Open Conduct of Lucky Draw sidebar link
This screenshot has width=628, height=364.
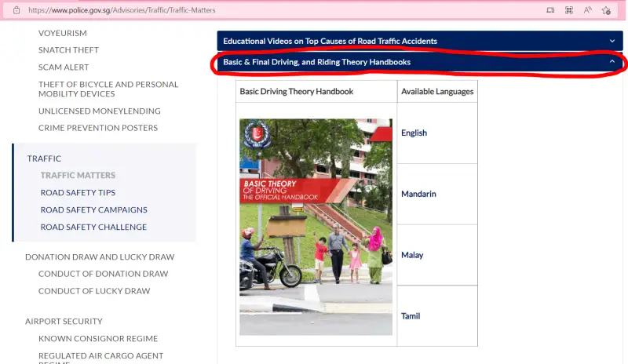point(94,291)
